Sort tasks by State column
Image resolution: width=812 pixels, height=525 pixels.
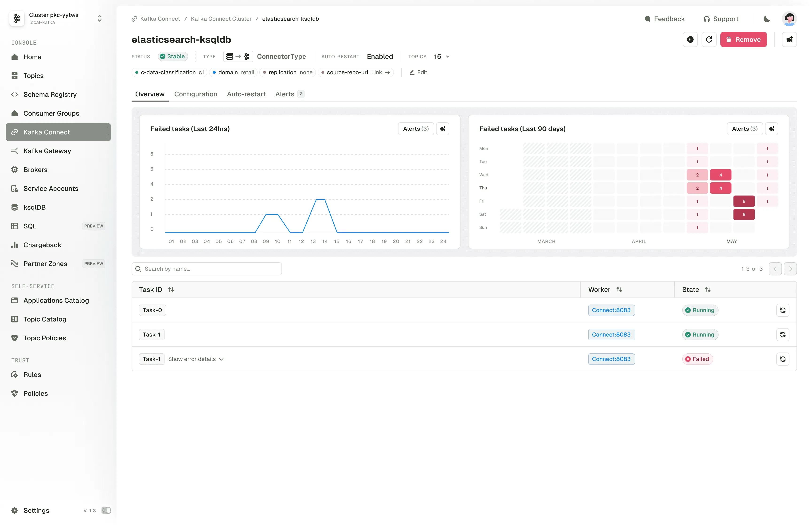pyautogui.click(x=707, y=290)
